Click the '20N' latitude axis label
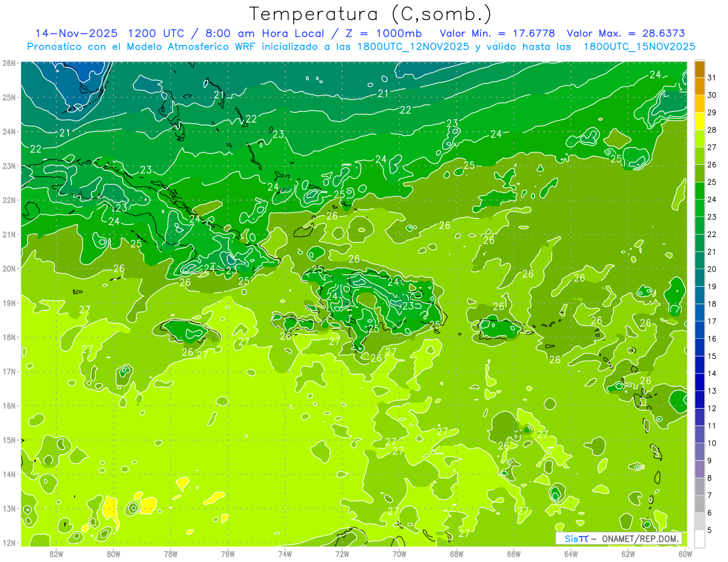Screen dimensions: 728x562 9,269
